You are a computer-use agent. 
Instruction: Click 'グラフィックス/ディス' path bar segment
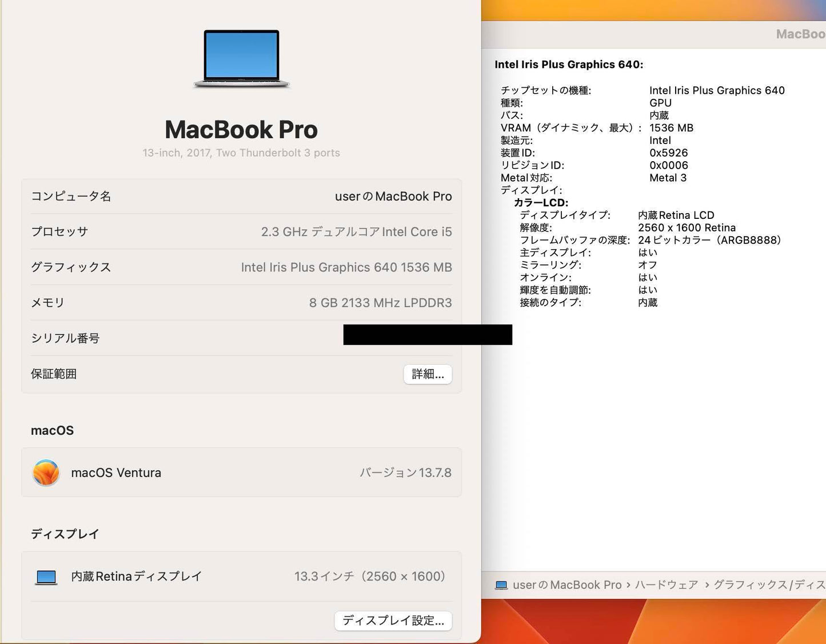point(769,585)
